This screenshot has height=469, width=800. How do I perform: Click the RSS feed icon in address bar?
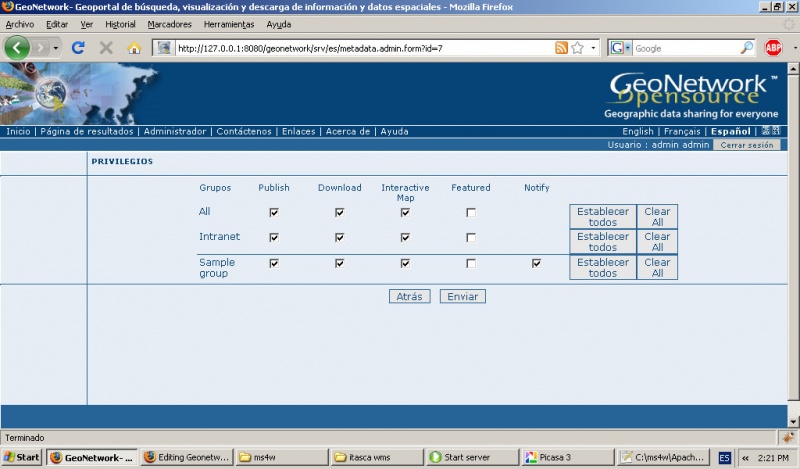561,47
